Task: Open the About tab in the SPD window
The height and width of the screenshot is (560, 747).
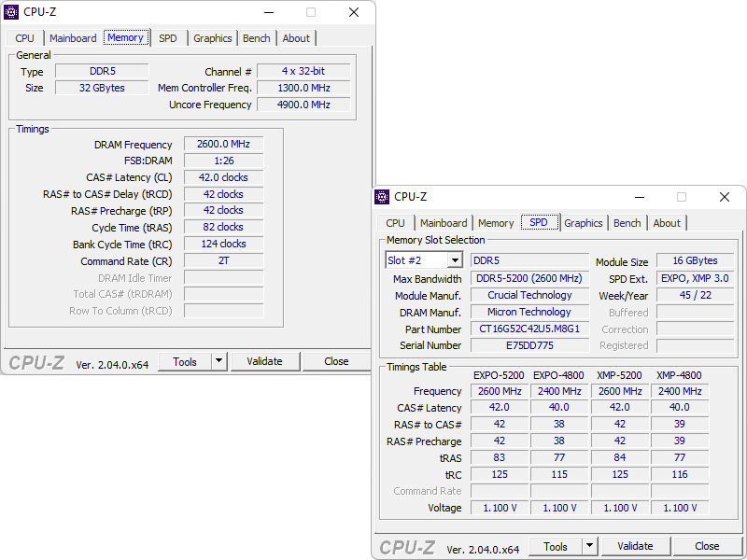Action: coord(667,223)
